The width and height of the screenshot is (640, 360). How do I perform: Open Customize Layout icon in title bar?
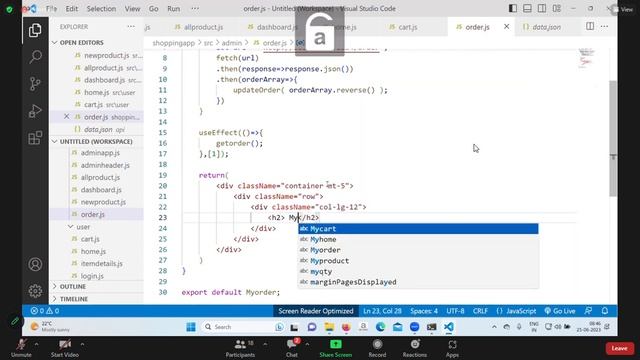click(x=557, y=9)
